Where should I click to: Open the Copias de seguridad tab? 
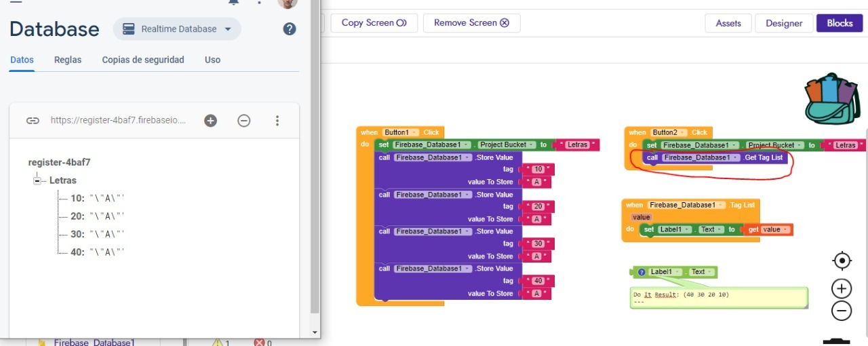pyautogui.click(x=143, y=60)
